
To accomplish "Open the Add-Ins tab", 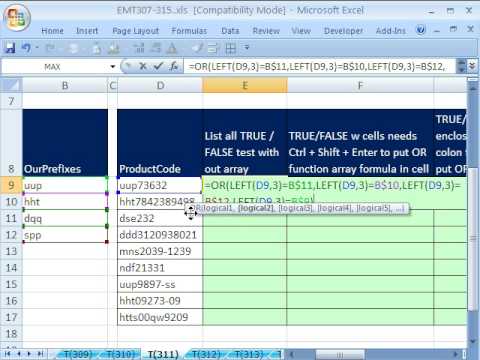I will point(391,31).
